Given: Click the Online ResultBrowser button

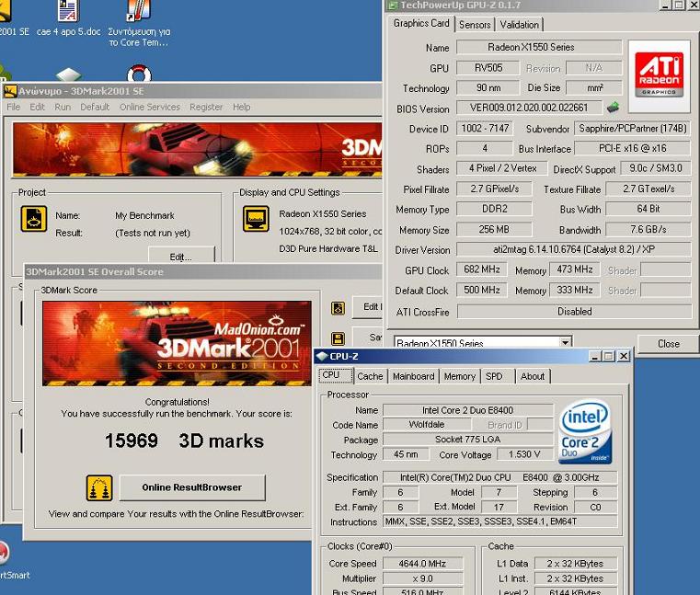Looking at the screenshot, I should click(x=192, y=487).
